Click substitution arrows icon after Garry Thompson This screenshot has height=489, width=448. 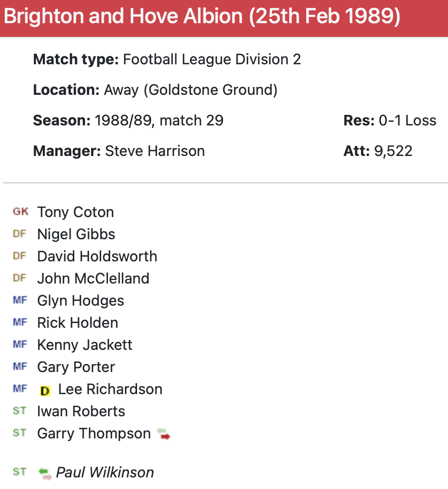point(164,434)
